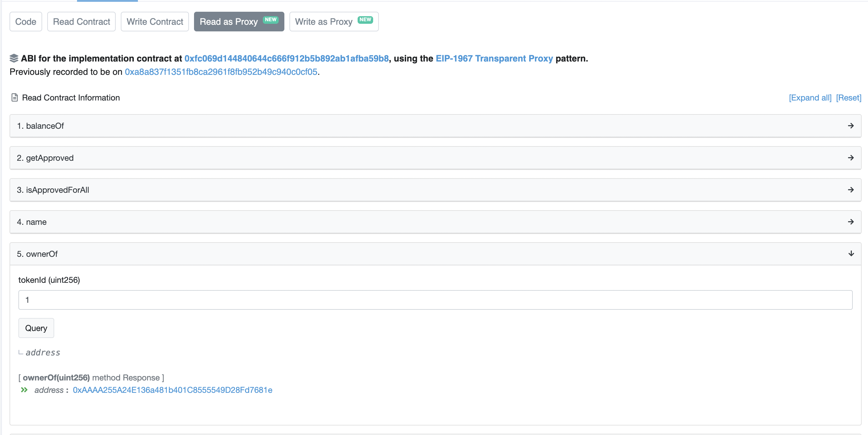Open the Write Contract tab
Viewport: 868px width, 435px height.
(154, 21)
